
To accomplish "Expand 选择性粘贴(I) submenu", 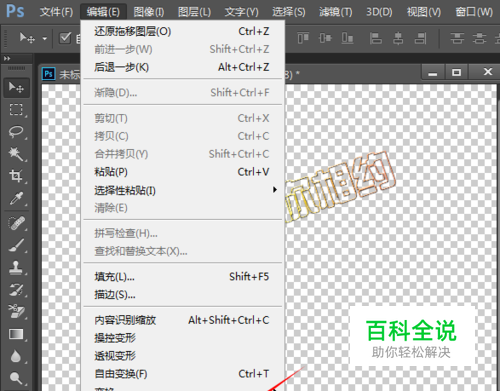I will tap(183, 190).
